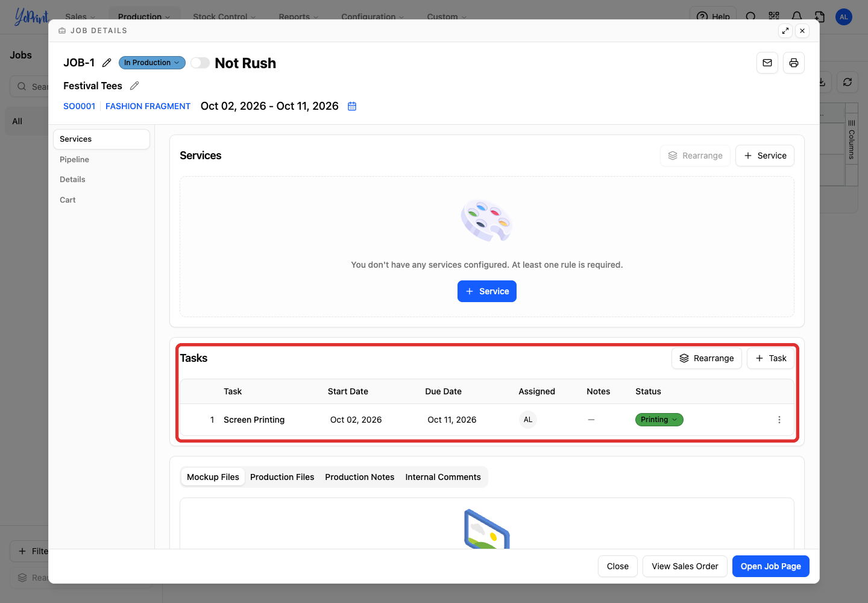Refresh the jobs list behind dialog
The image size is (868, 603).
pos(848,82)
